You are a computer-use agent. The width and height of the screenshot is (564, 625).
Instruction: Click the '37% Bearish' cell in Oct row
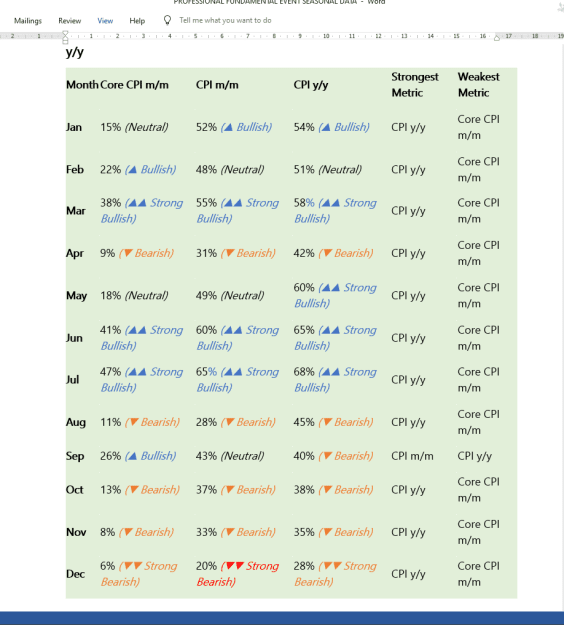(x=236, y=490)
